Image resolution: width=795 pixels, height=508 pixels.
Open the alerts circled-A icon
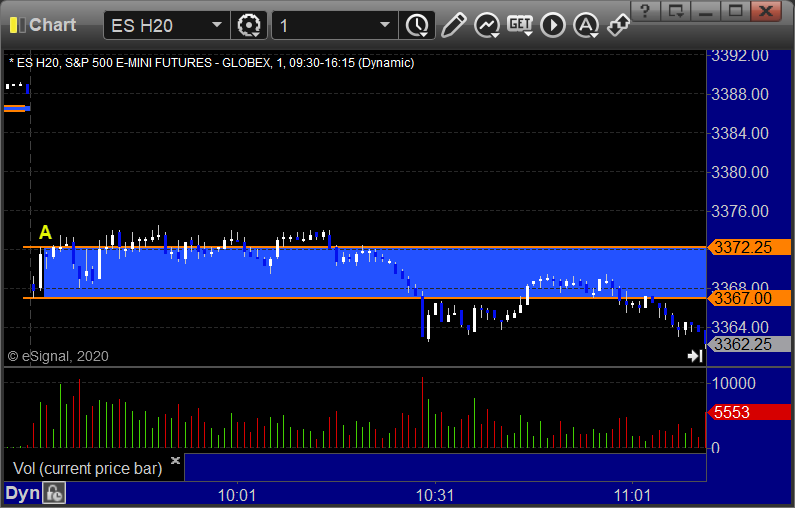point(586,25)
